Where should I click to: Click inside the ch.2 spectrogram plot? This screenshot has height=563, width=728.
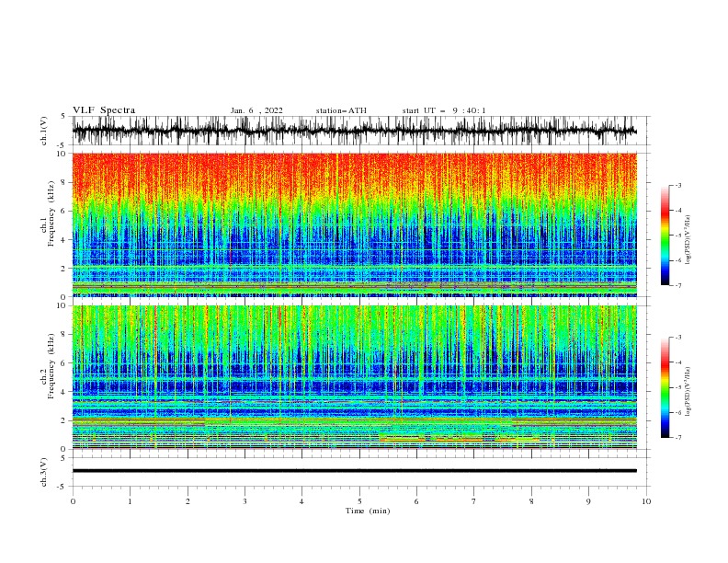point(354,377)
